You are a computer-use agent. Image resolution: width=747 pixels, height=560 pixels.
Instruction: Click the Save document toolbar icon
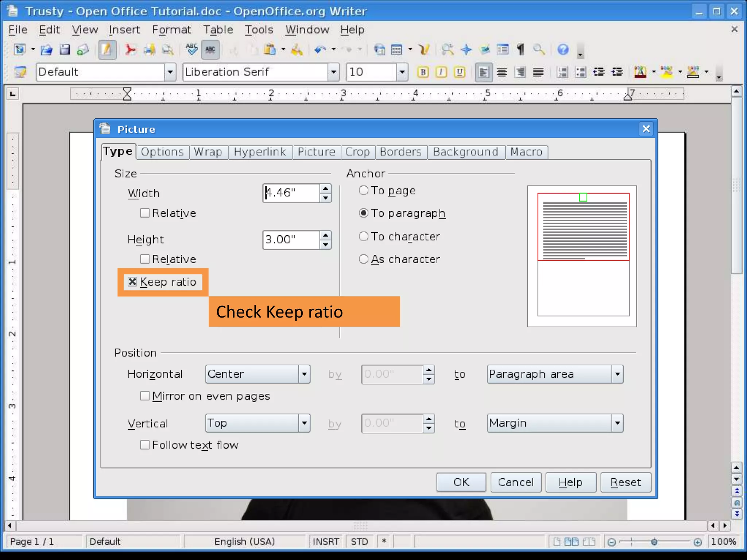[65, 50]
